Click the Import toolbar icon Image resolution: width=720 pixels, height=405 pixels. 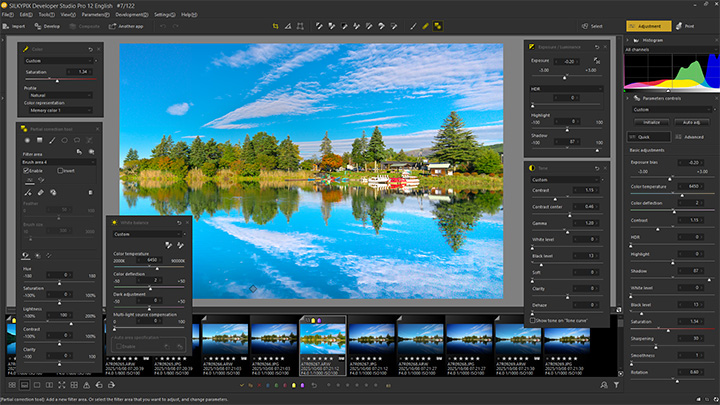pos(16,26)
